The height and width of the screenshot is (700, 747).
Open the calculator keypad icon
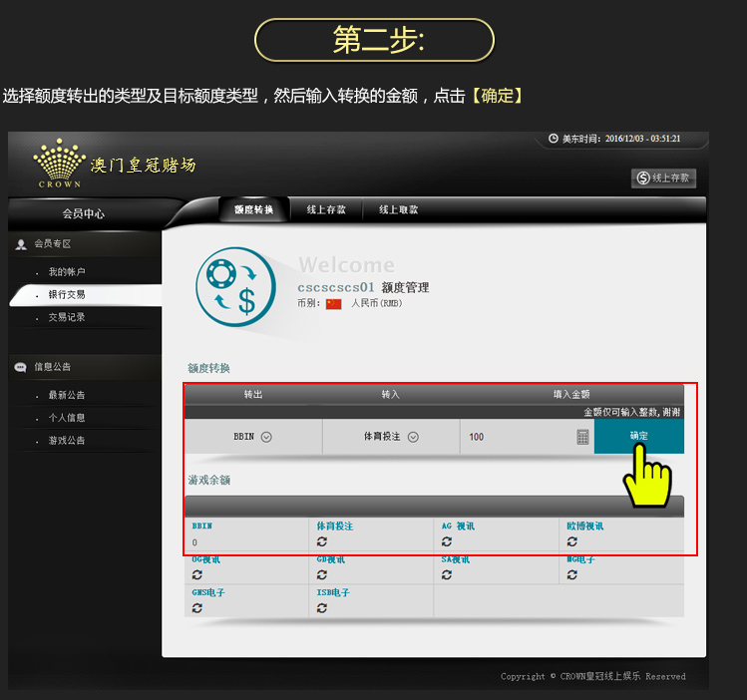(582, 437)
